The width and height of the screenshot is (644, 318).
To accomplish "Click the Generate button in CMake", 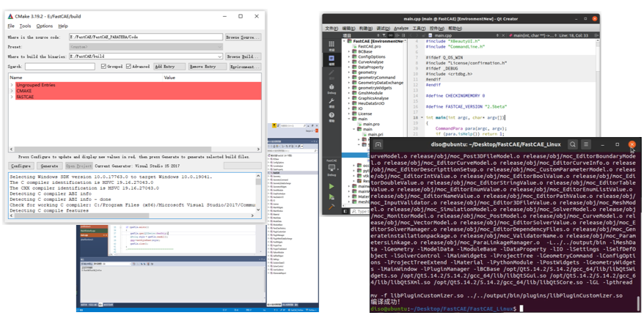I will pyautogui.click(x=50, y=166).
